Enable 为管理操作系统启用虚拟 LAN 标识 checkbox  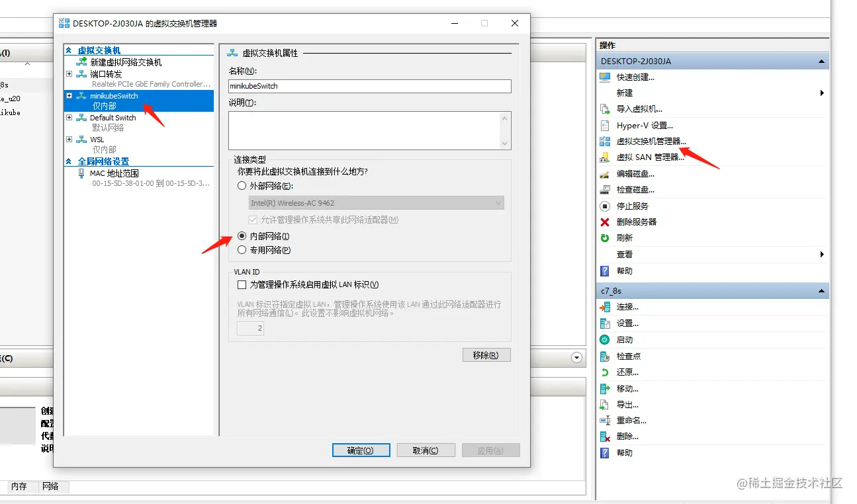[x=242, y=284]
